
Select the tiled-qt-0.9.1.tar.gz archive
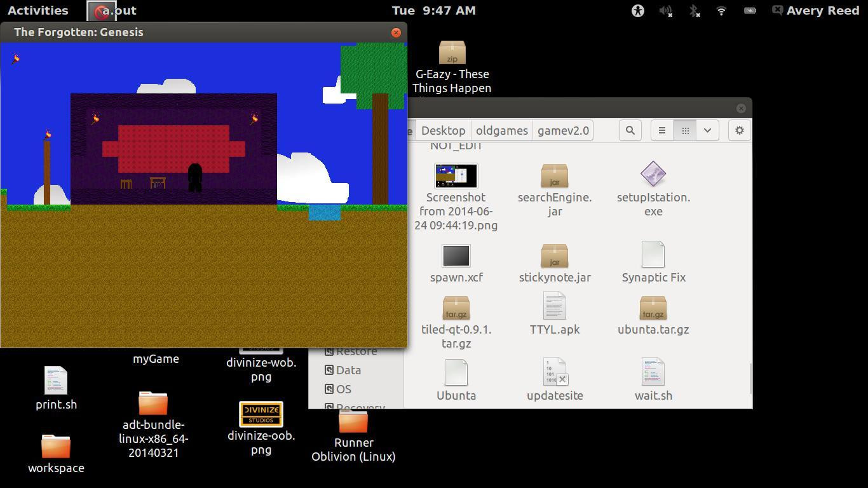tap(456, 322)
